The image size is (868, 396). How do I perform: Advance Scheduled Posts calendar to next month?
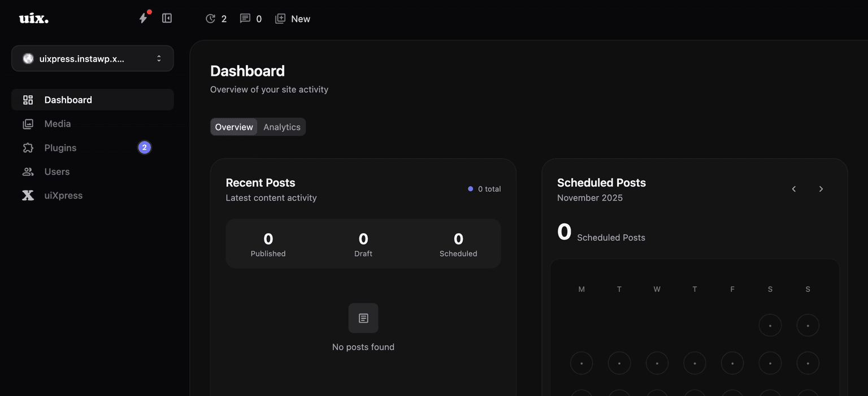point(821,189)
